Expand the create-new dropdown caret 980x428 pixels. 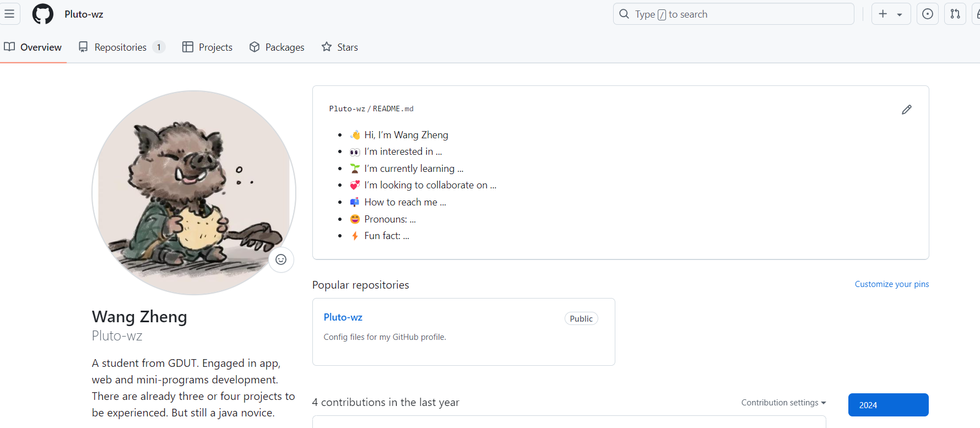pyautogui.click(x=900, y=14)
